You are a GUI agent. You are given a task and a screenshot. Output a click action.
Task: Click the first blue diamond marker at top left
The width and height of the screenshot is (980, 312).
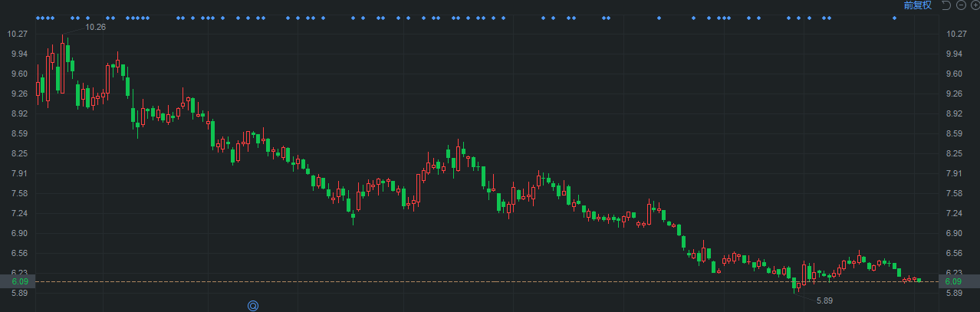point(38,18)
